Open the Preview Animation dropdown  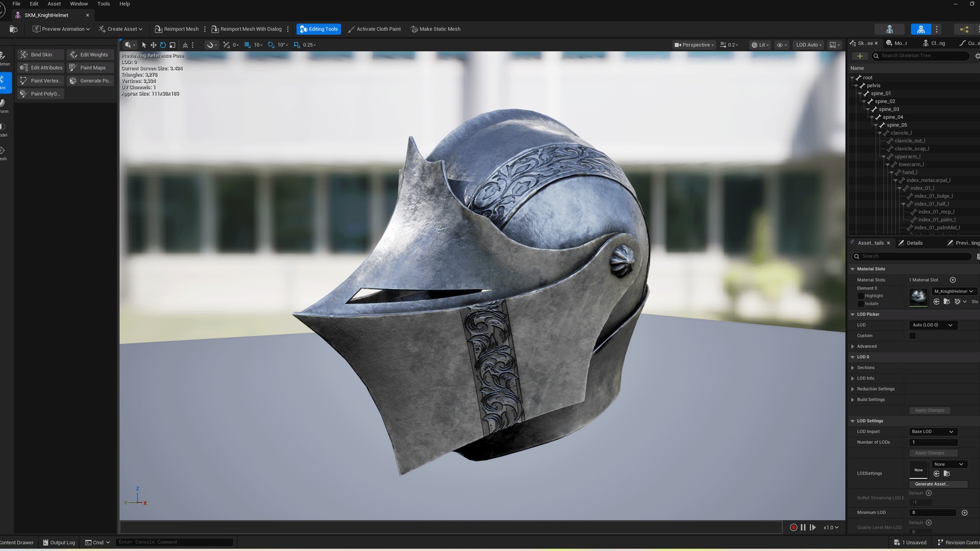click(61, 29)
